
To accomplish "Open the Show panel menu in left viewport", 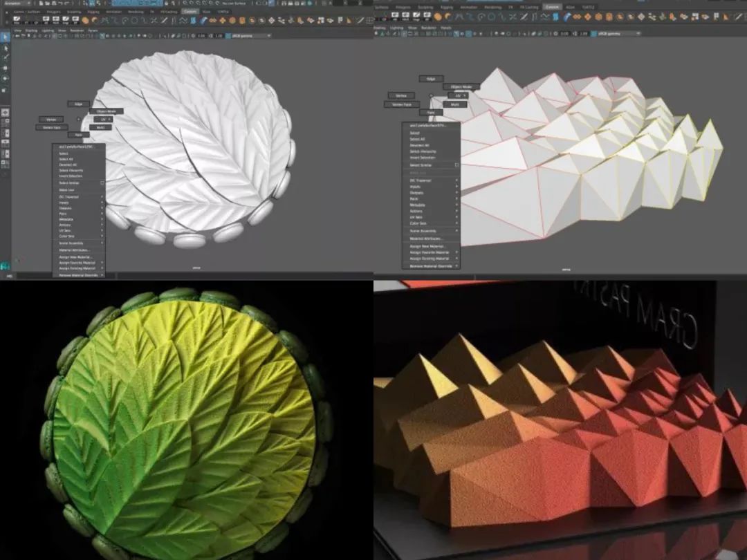I will tap(62, 30).
